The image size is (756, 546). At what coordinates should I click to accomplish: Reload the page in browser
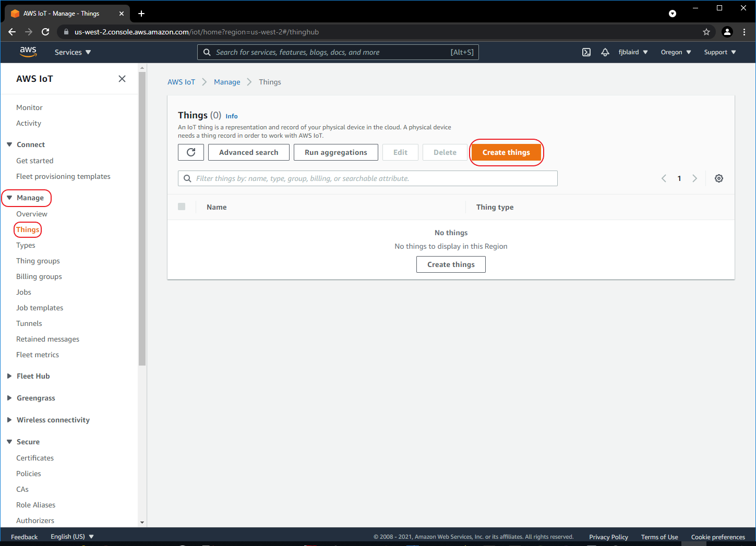[x=45, y=32]
